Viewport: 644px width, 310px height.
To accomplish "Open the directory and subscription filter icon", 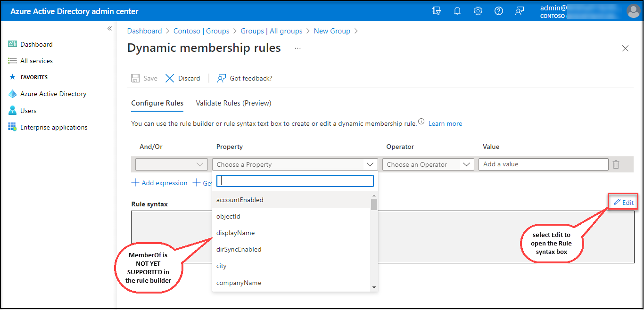I will click(x=437, y=11).
